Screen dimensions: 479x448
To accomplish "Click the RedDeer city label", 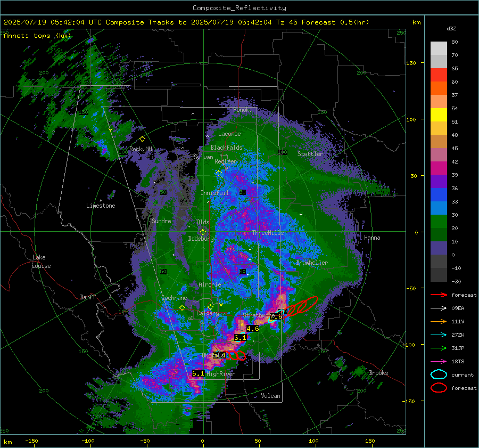I will click(226, 161).
